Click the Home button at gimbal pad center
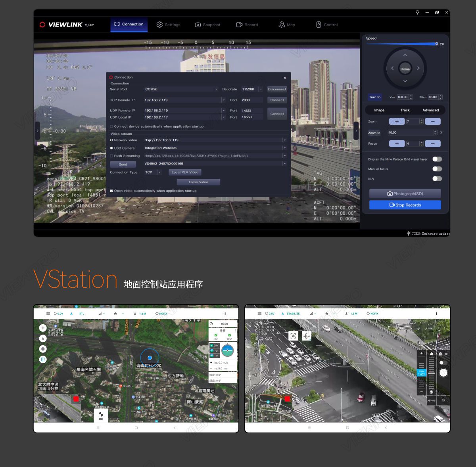Screen dimensions: 476x467 pyautogui.click(x=405, y=69)
